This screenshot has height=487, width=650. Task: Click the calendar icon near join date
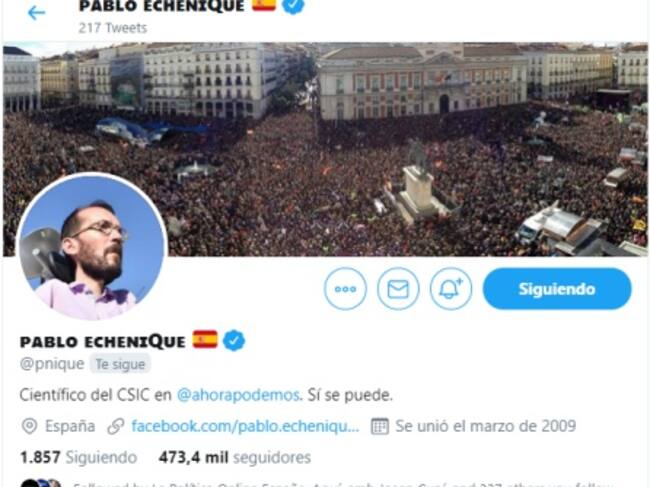tap(380, 426)
